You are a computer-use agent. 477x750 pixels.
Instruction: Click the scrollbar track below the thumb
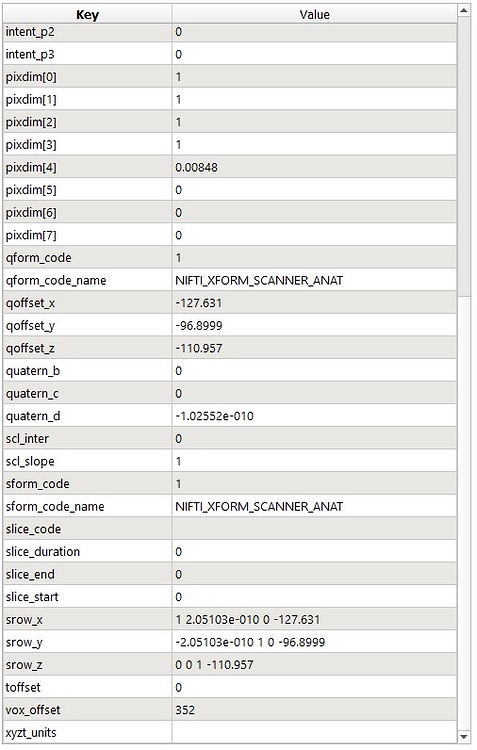pyautogui.click(x=464, y=513)
